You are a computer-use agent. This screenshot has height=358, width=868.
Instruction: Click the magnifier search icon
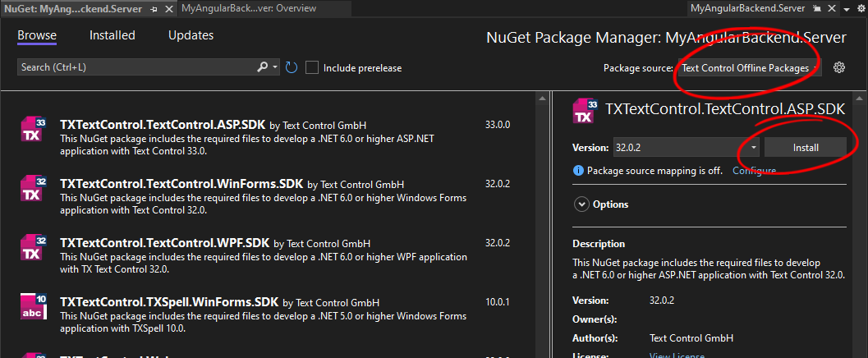click(x=263, y=67)
